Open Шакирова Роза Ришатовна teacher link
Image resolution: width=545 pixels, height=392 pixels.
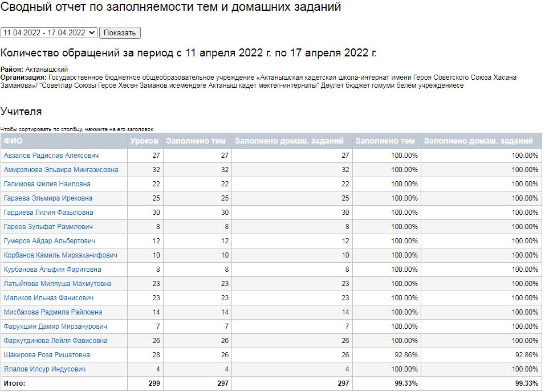click(x=47, y=355)
